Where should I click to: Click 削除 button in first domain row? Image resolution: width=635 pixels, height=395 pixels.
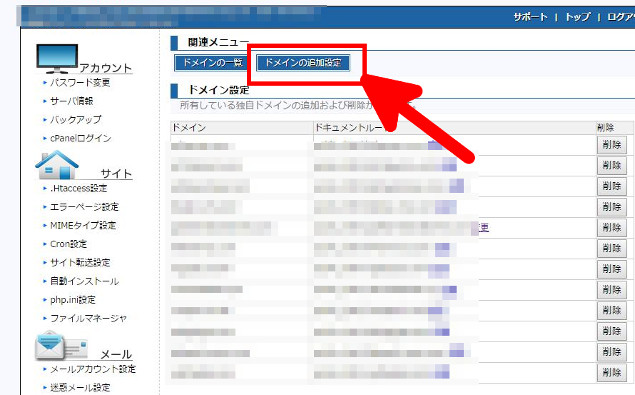click(x=612, y=145)
